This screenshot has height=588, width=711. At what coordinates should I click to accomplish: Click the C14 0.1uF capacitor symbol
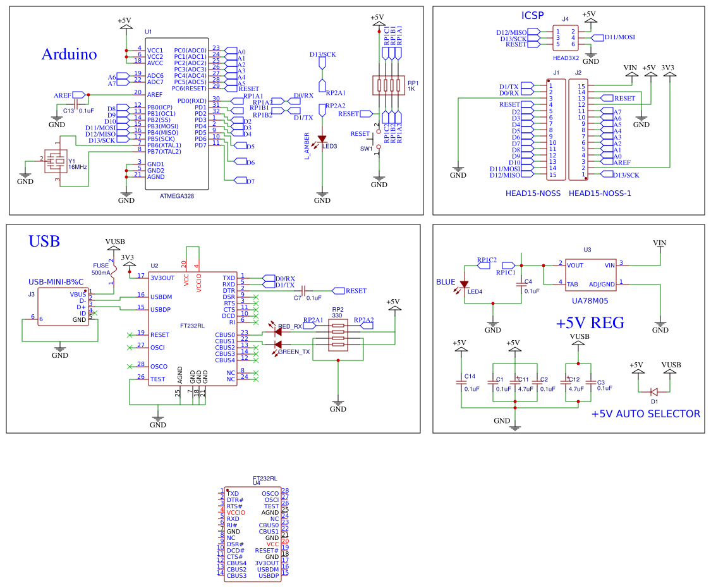point(461,383)
